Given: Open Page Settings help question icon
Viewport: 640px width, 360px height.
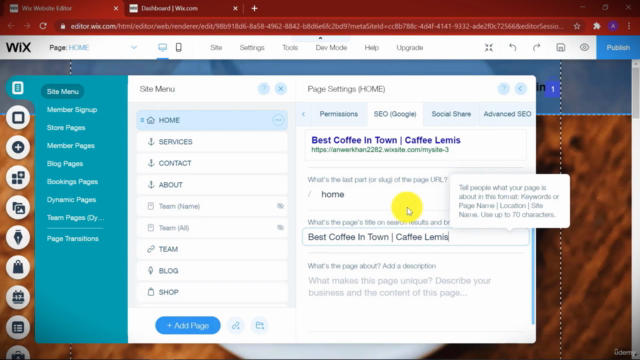Looking at the screenshot, I should (504, 89).
